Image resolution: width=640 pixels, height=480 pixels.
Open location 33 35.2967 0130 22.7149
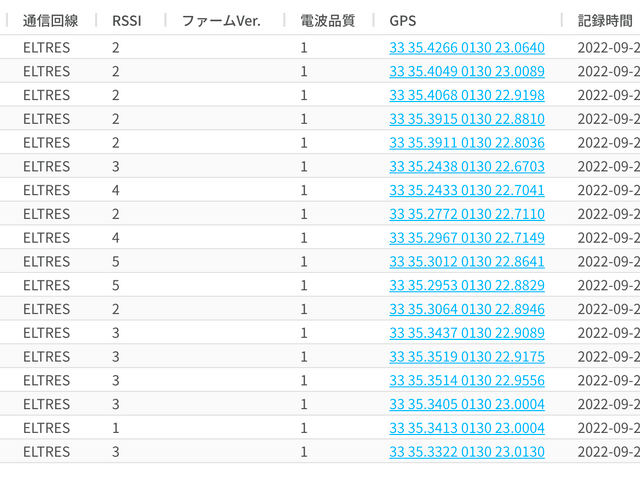point(466,238)
